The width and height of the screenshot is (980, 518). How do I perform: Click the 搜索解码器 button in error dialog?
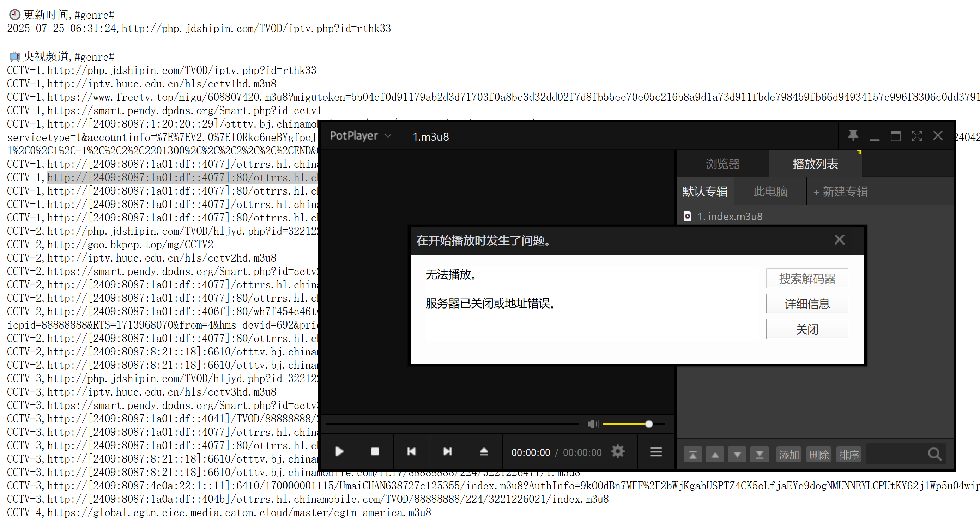(x=807, y=279)
